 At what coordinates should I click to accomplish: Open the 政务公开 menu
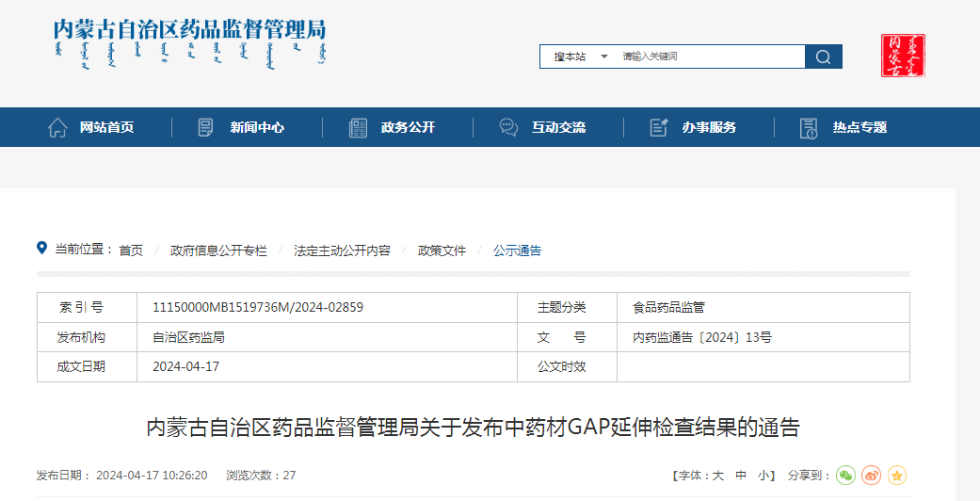[408, 127]
